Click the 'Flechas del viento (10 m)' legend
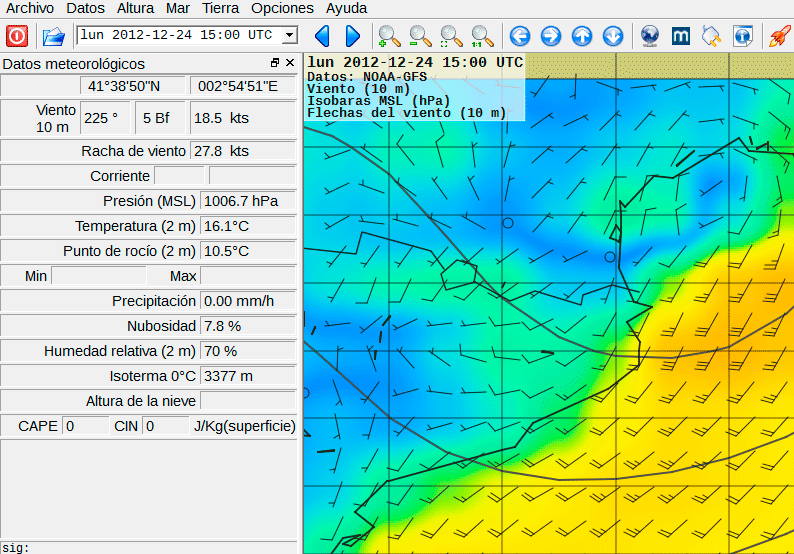 pos(407,113)
